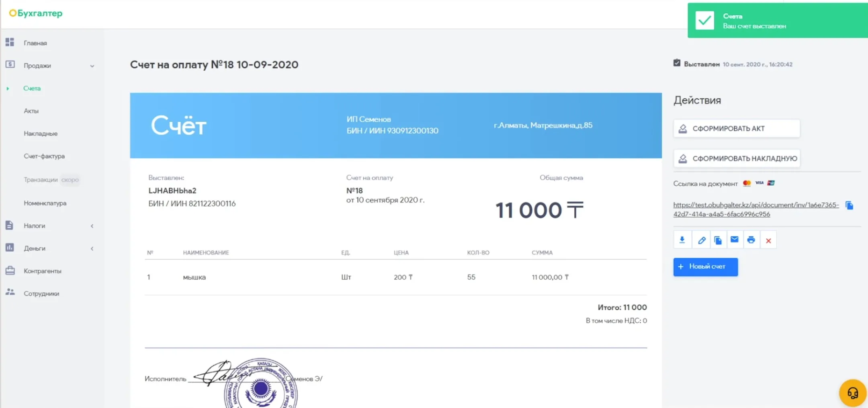Click the Контрагенты briefcase icon

coord(10,271)
